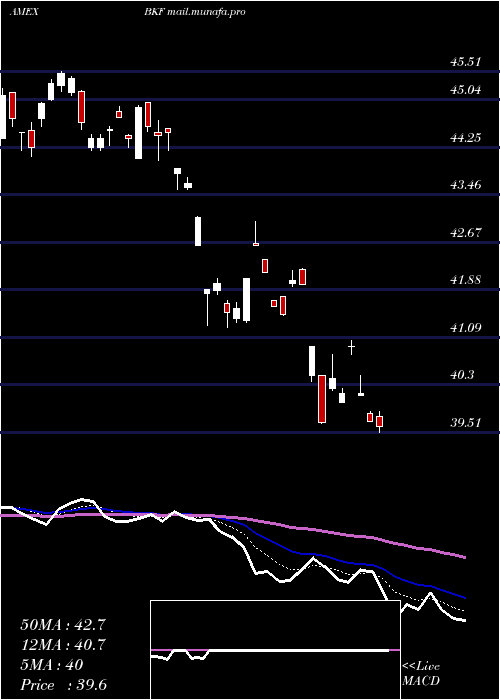The image size is (500, 700).
Task: Click the large red candle that bottoms at 39.51
Action: pyautogui.click(x=322, y=399)
